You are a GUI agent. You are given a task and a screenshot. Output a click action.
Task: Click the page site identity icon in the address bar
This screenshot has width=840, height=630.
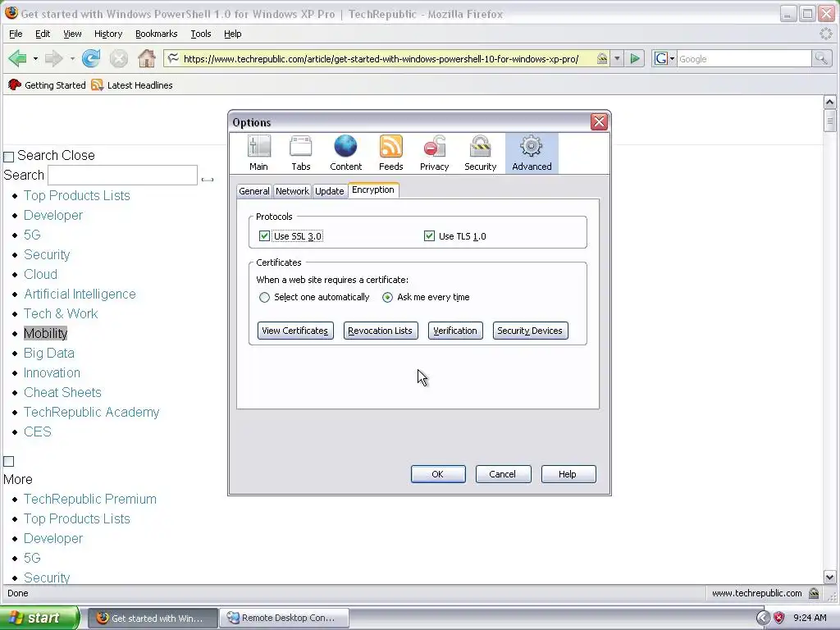pyautogui.click(x=173, y=58)
